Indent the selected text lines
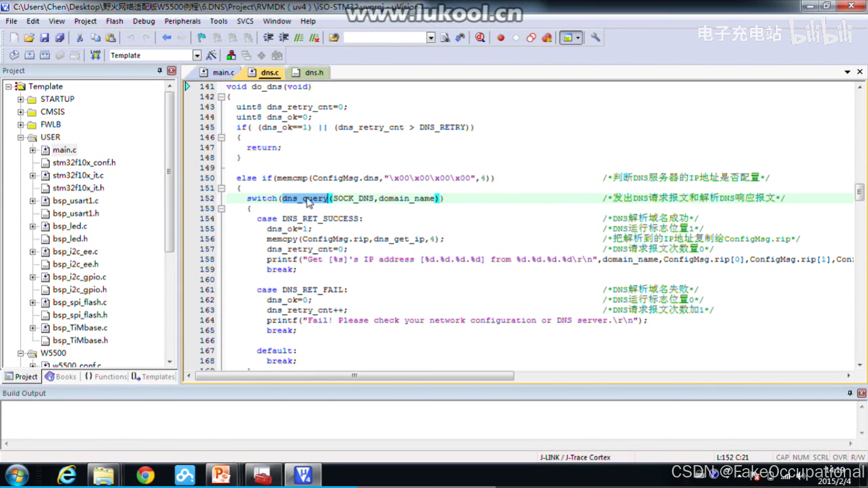868x488 pixels. coord(269,38)
